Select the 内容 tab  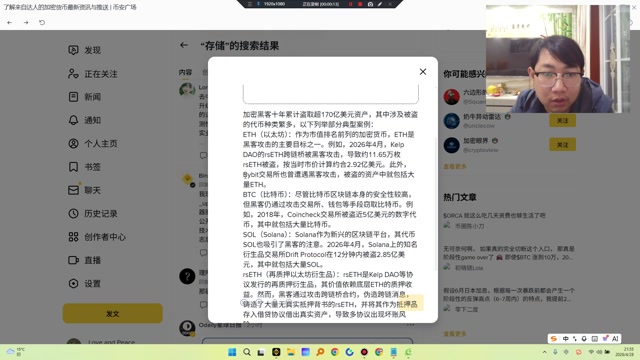coord(185,72)
